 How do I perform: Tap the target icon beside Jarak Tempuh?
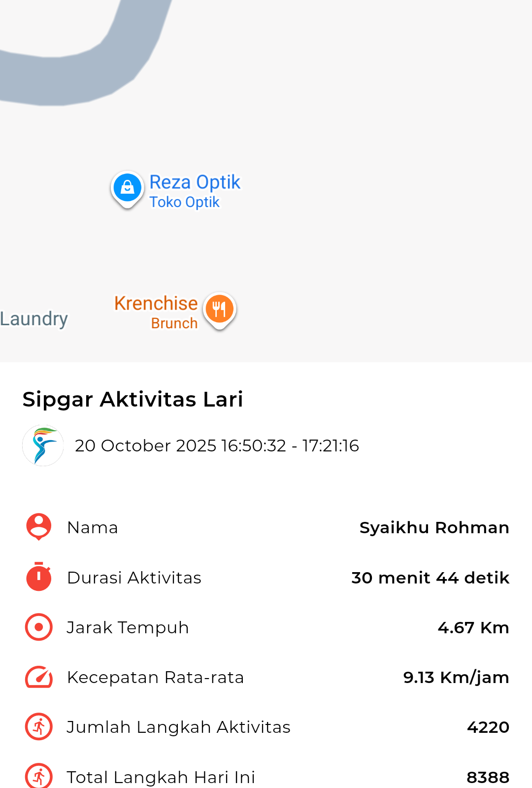point(38,627)
